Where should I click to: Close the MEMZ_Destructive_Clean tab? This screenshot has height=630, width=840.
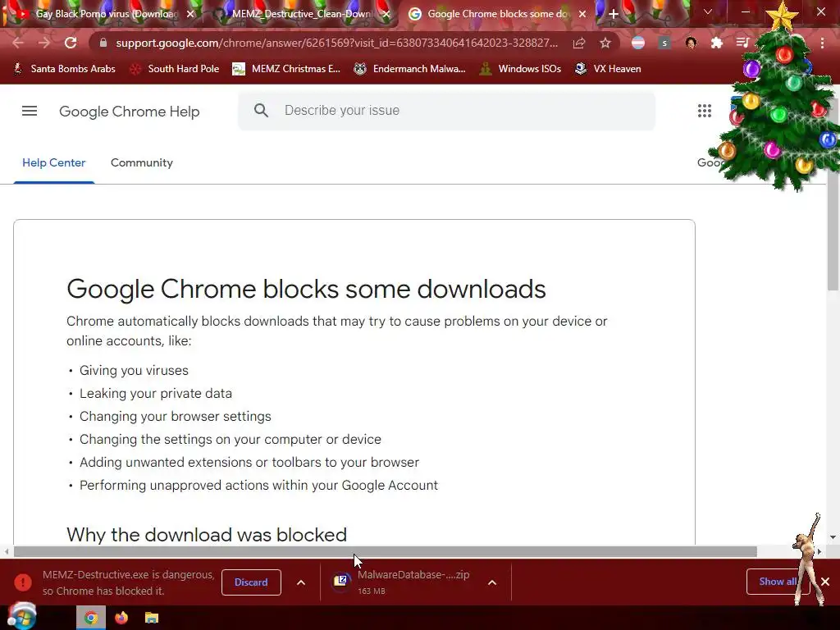(x=386, y=14)
